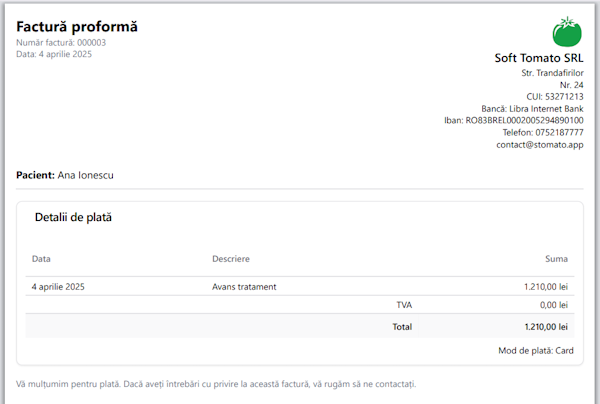This screenshot has width=600, height=404.
Task: Click the 1.210,00 lei amount in item row
Action: point(546,287)
